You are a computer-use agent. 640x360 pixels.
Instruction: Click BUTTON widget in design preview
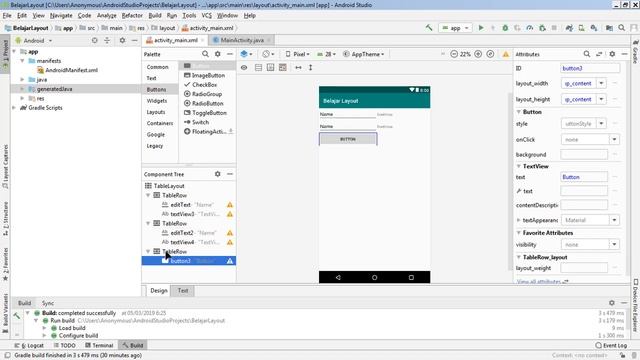click(x=348, y=139)
